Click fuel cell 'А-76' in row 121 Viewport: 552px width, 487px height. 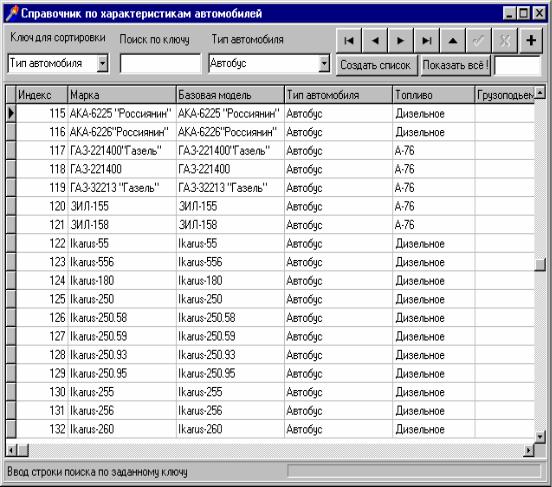point(433,225)
